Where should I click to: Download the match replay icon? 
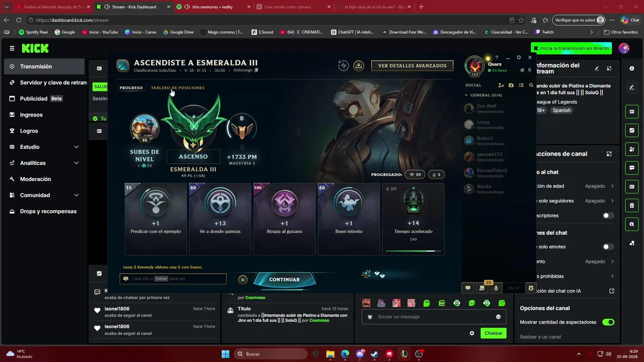[358, 65]
